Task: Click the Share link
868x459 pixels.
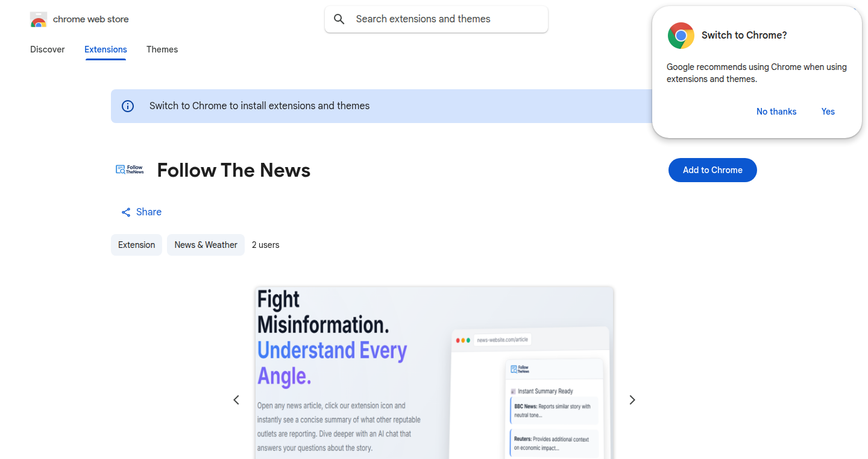Action: pos(142,212)
